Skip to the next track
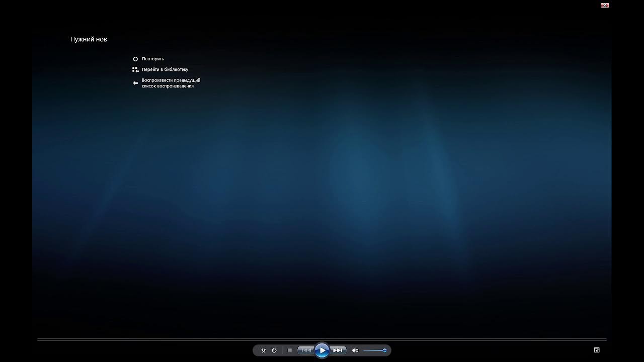The image size is (644, 362). click(339, 350)
